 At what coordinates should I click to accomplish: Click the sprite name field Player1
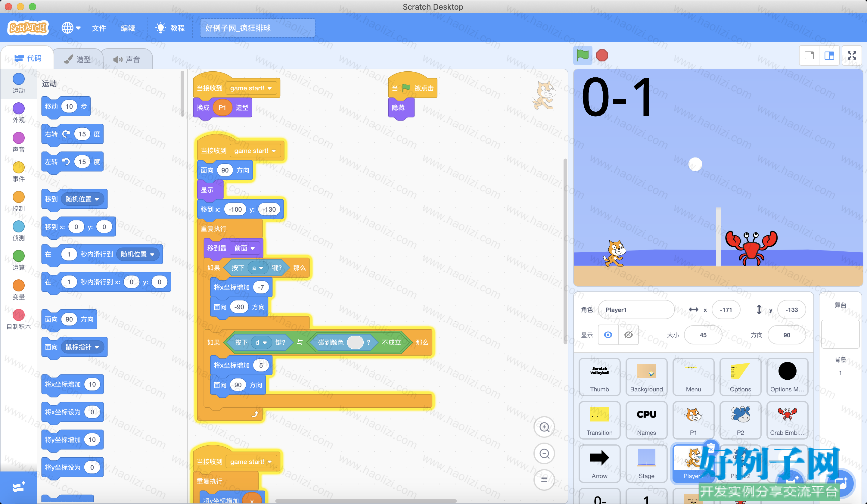[636, 310]
